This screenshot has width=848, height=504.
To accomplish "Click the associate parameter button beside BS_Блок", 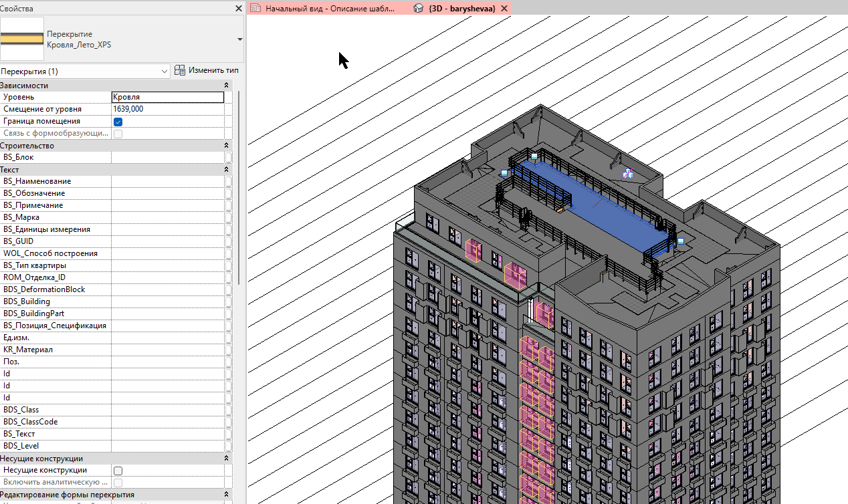I will (x=228, y=157).
